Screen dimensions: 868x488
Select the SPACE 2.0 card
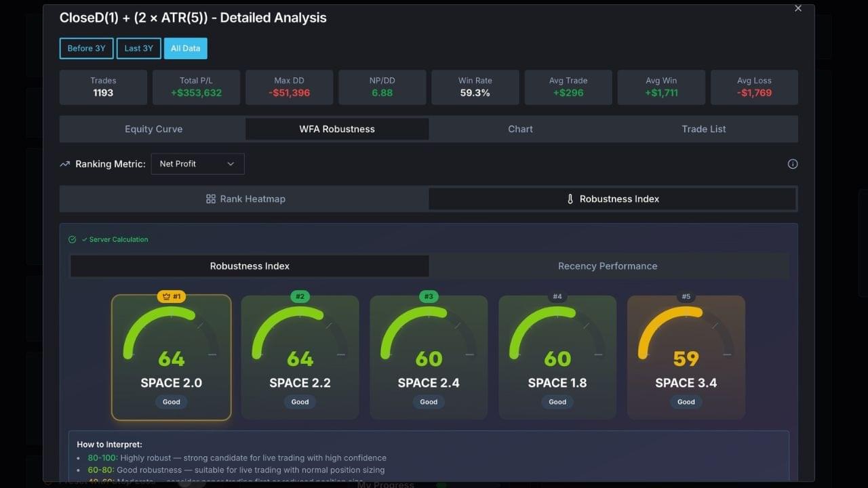[x=171, y=357]
